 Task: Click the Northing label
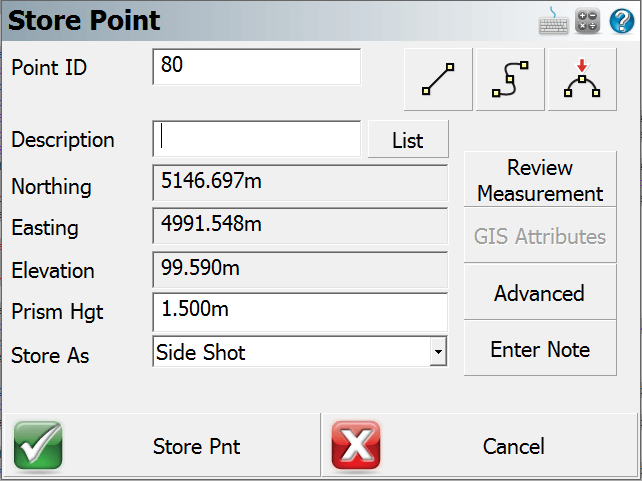pos(51,187)
